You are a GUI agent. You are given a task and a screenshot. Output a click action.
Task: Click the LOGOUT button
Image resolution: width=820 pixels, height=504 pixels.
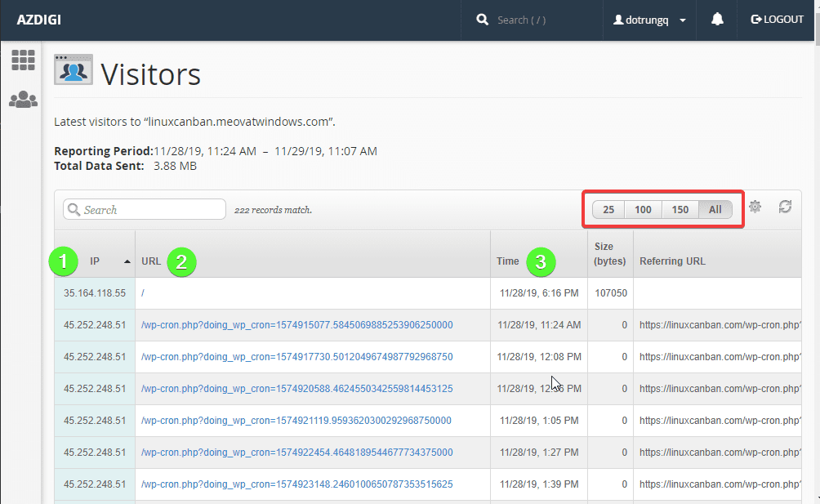777,20
